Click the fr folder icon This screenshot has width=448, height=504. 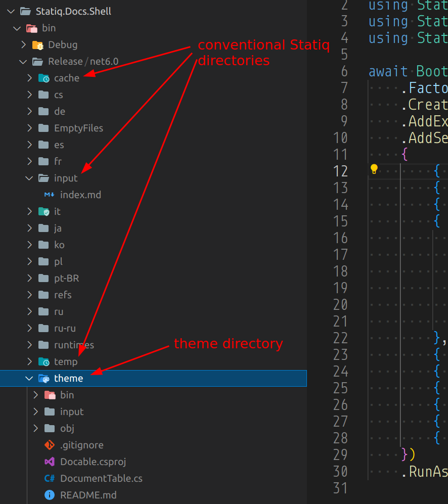pos(43,161)
